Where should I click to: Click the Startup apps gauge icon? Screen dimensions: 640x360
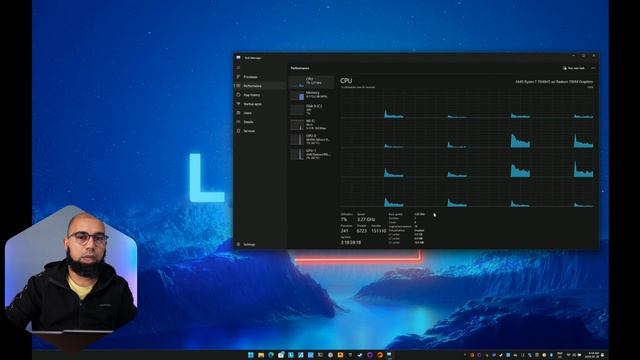coord(238,104)
